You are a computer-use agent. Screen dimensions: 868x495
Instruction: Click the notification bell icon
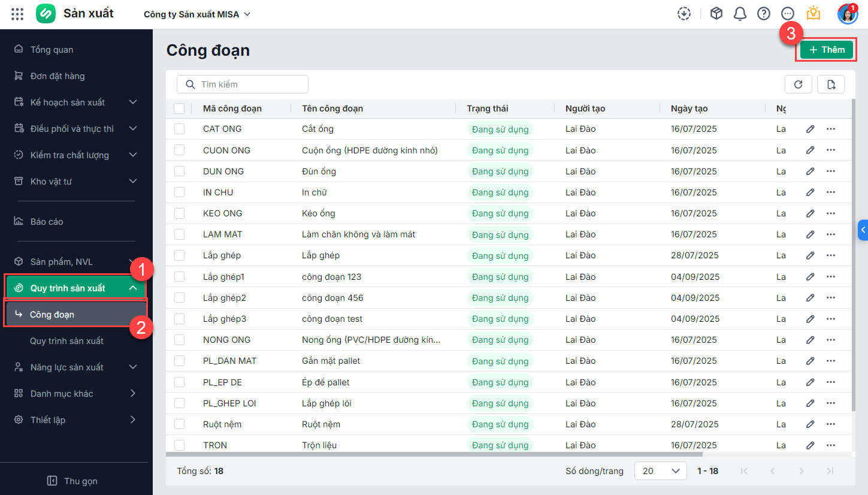[x=740, y=14]
